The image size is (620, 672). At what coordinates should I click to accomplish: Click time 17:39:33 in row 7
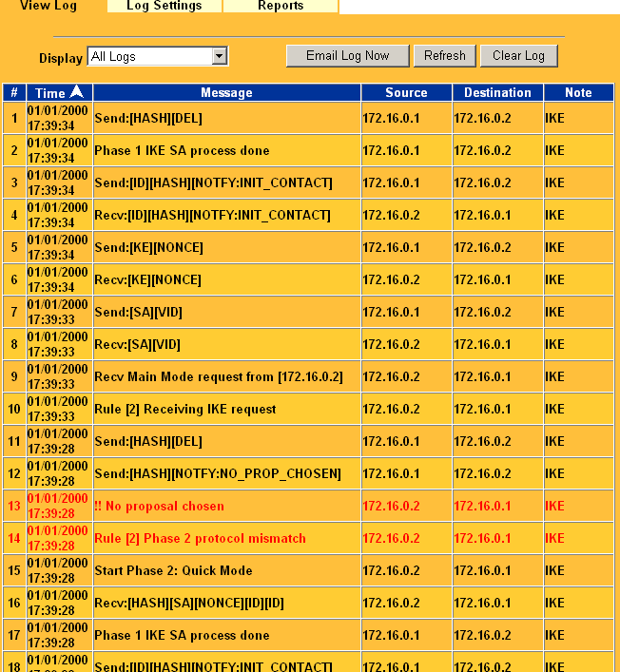51,319
